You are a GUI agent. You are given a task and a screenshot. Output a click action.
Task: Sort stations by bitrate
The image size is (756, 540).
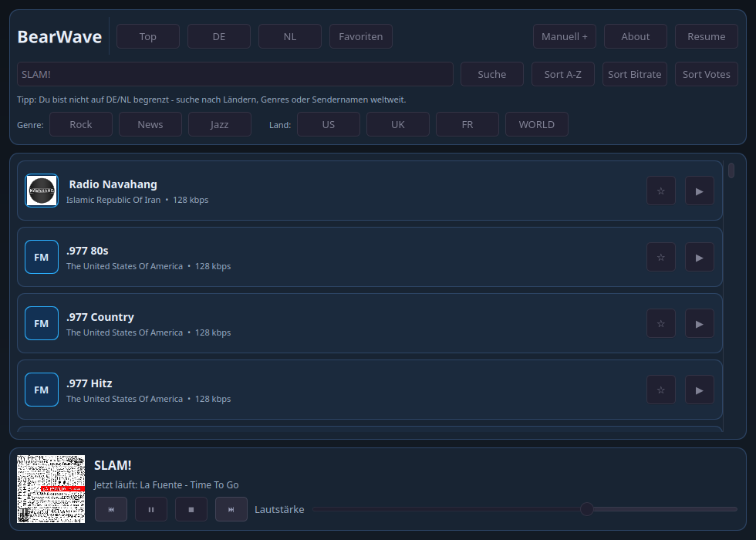[x=634, y=74]
